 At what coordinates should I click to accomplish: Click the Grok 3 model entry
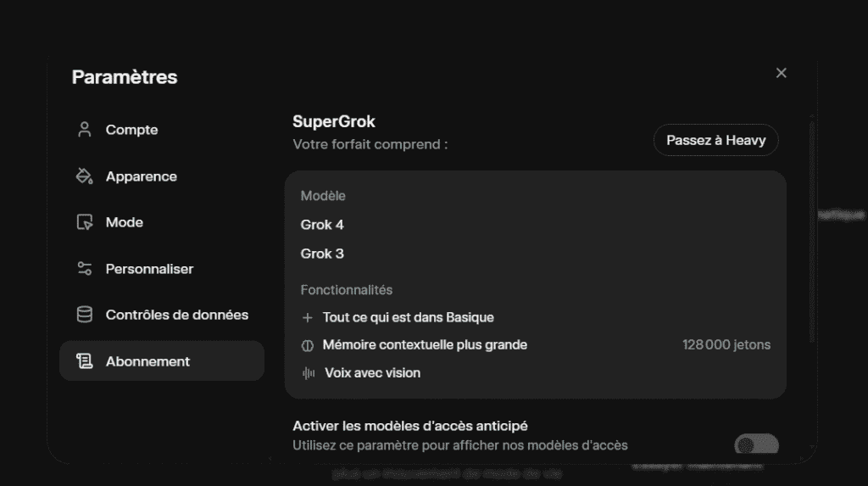(322, 254)
